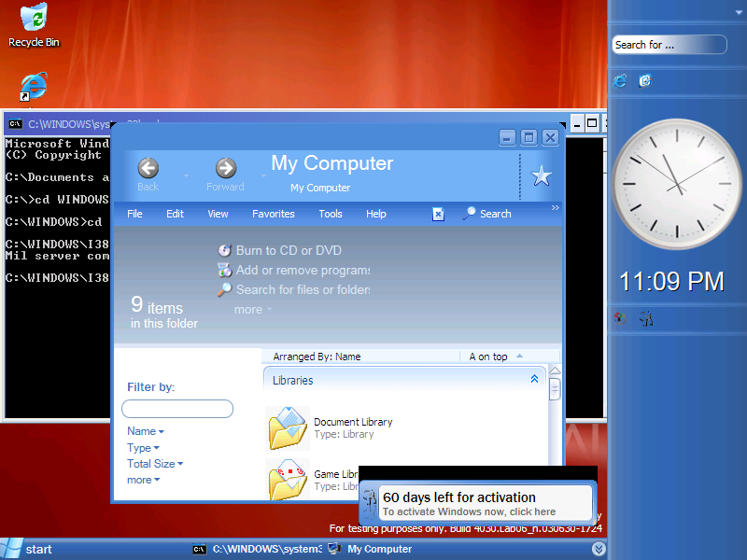Viewport: 747px width, 560px height.
Task: Click Search for files or folders link
Action: tap(303, 290)
